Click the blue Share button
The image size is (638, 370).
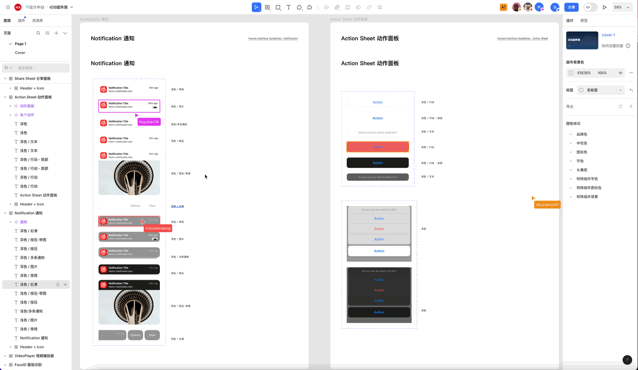(x=571, y=7)
